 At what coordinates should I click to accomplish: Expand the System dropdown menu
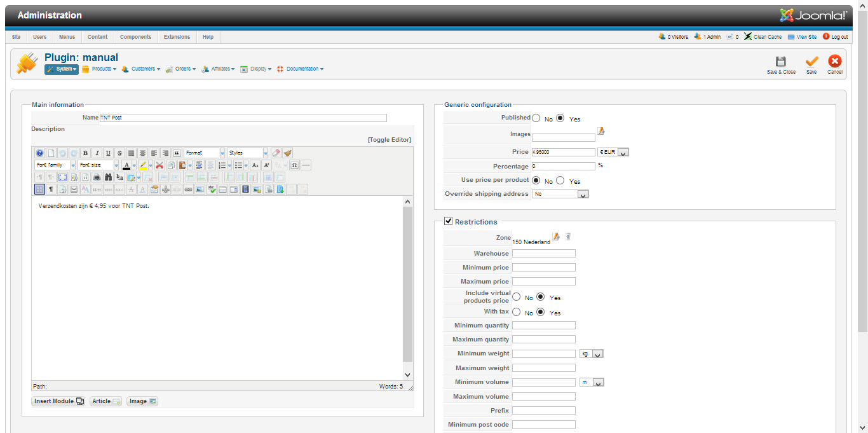pyautogui.click(x=62, y=69)
